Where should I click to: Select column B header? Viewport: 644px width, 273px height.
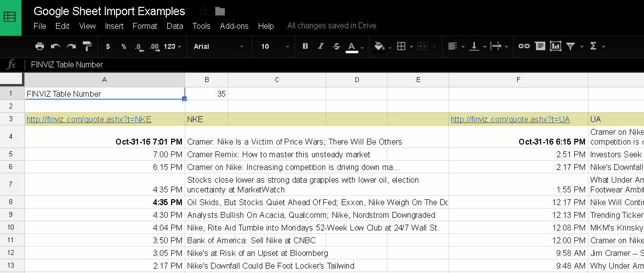click(x=207, y=80)
